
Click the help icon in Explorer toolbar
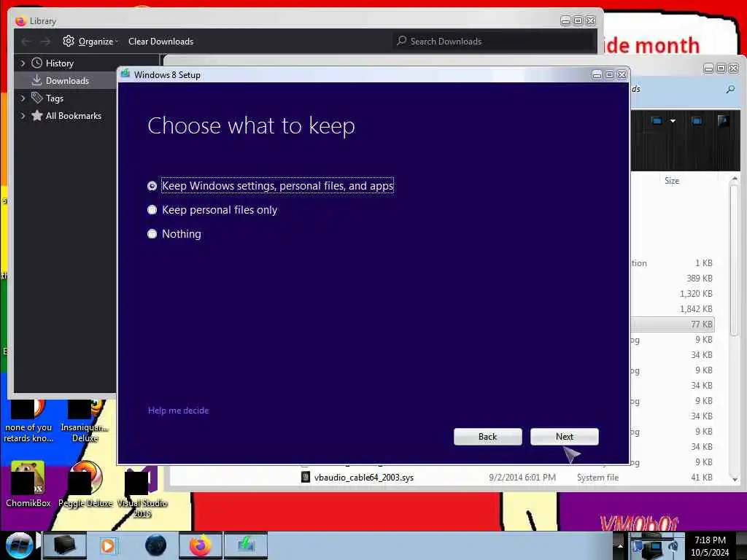(x=723, y=121)
